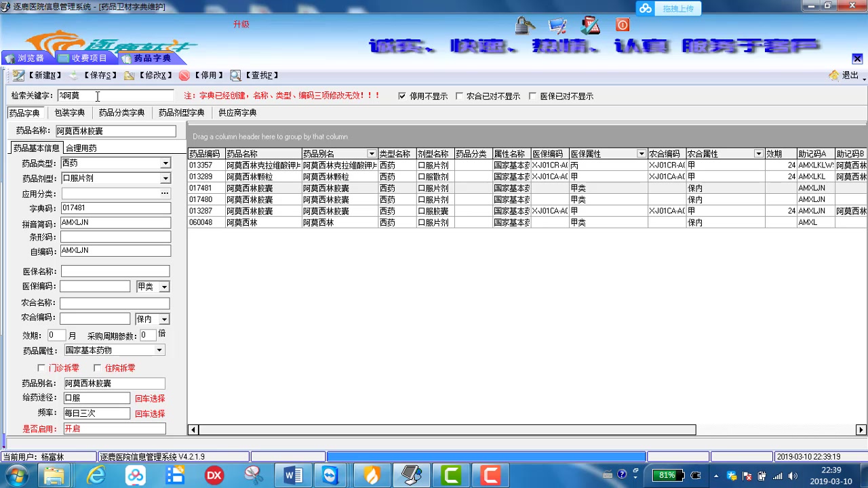Click the Baidu cloud upload icon
This screenshot has width=868, height=488.
[x=646, y=8]
